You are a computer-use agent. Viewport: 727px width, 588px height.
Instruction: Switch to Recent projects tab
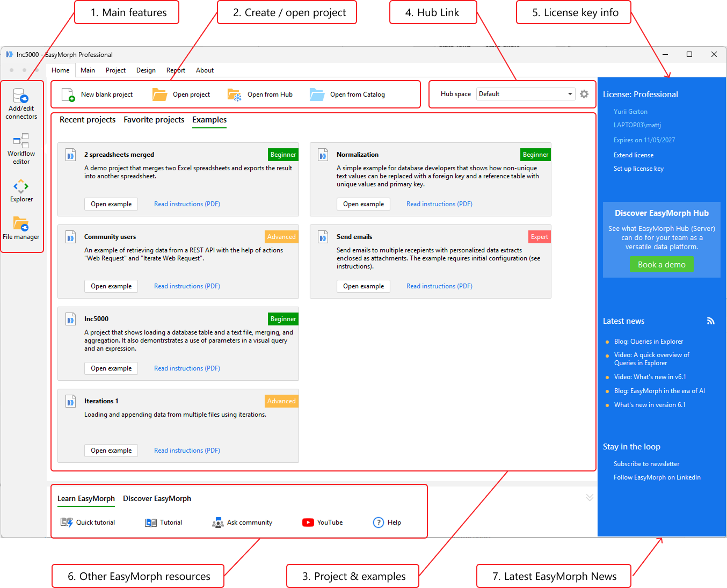coord(88,120)
